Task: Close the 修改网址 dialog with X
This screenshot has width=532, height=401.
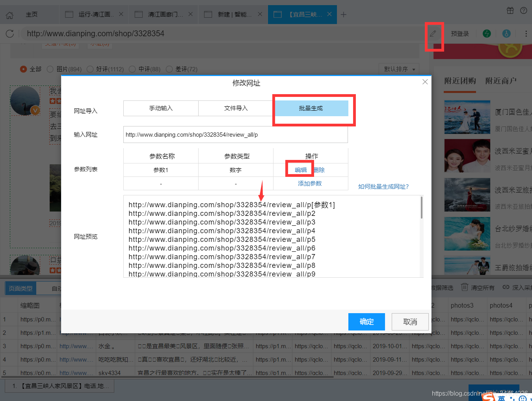Action: [x=425, y=82]
